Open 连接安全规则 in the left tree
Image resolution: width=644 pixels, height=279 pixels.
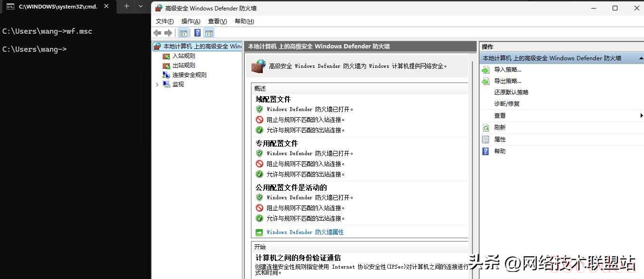(x=189, y=75)
